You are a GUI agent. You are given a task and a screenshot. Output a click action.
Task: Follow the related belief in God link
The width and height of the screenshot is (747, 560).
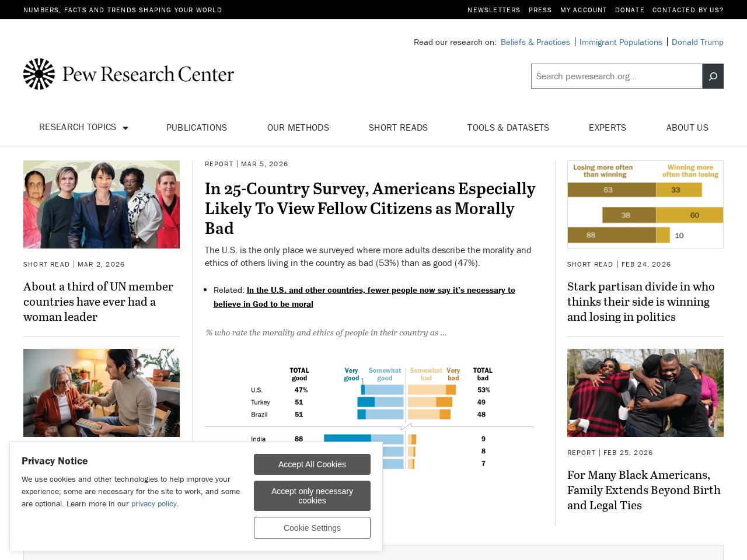(364, 297)
